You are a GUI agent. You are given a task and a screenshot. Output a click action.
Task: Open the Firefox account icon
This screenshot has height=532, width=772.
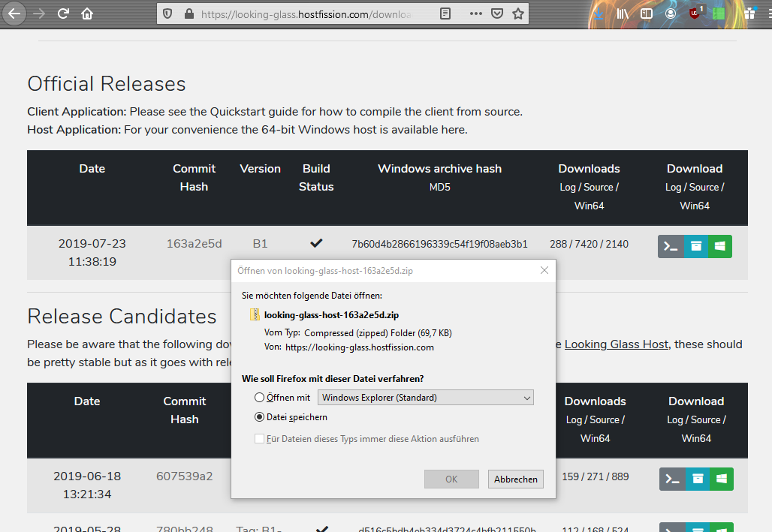coord(670,14)
